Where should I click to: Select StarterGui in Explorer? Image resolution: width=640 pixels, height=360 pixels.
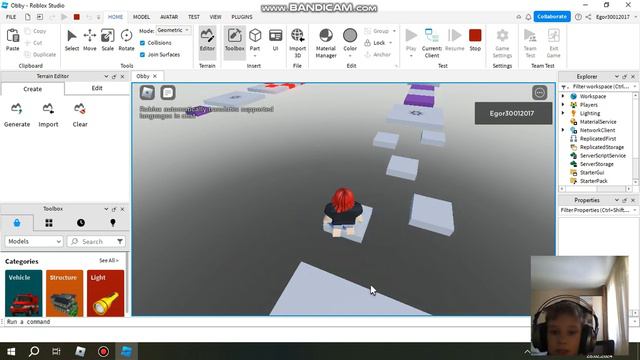pos(591,172)
